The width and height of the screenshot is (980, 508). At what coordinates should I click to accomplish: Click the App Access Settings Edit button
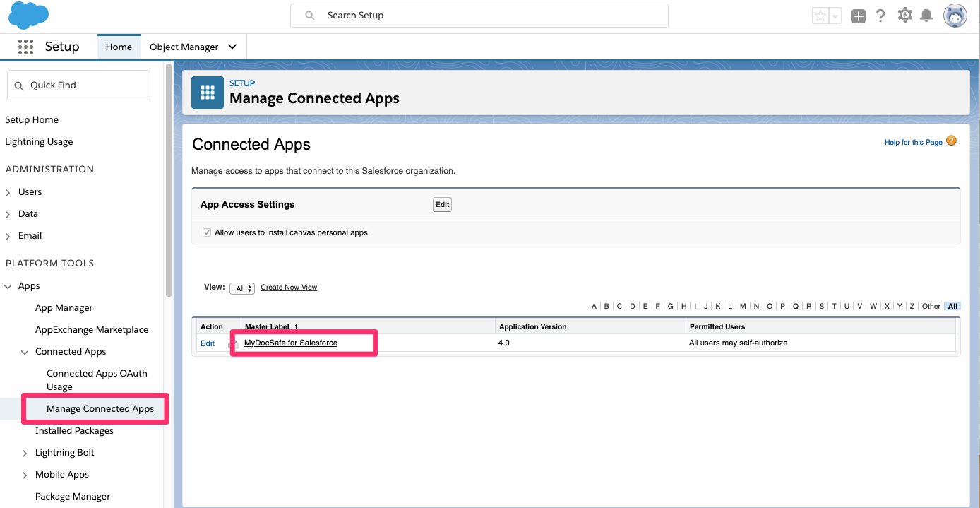click(442, 204)
